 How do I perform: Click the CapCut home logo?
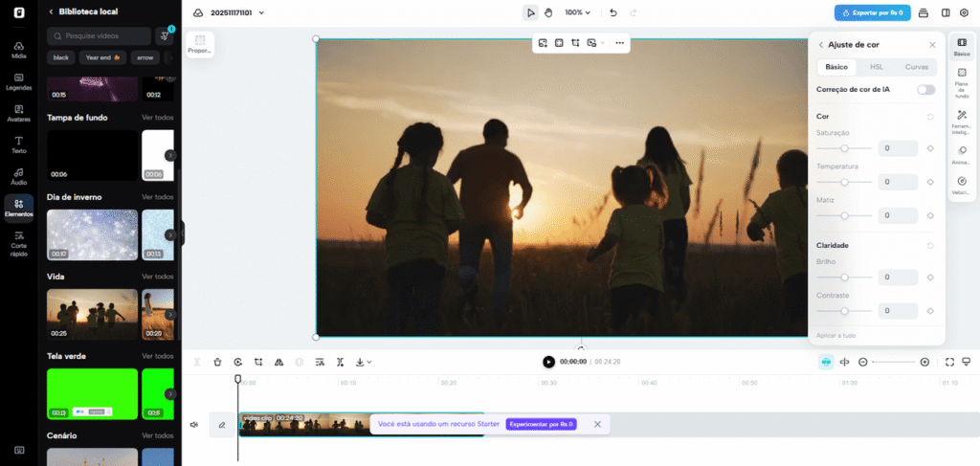point(19,12)
